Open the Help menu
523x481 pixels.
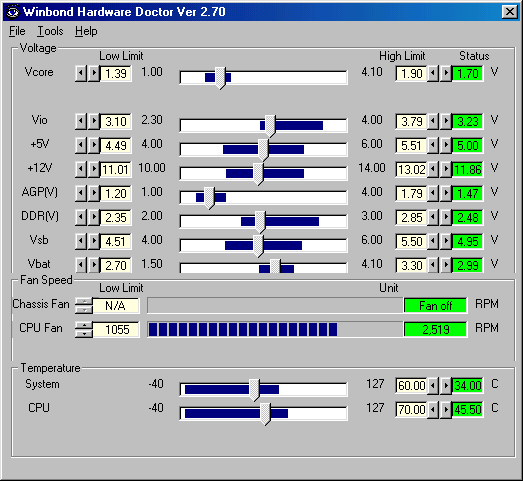point(86,31)
